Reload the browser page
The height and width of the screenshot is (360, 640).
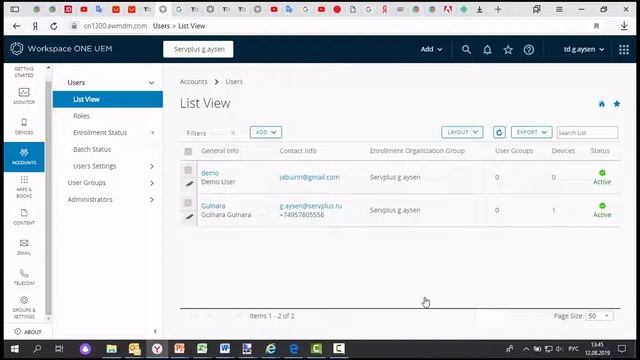click(x=53, y=26)
